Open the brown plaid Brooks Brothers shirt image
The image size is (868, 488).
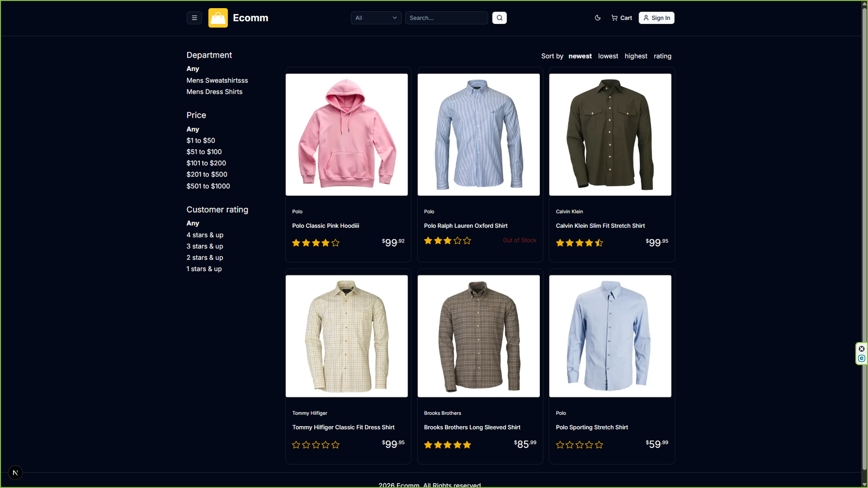tap(478, 336)
